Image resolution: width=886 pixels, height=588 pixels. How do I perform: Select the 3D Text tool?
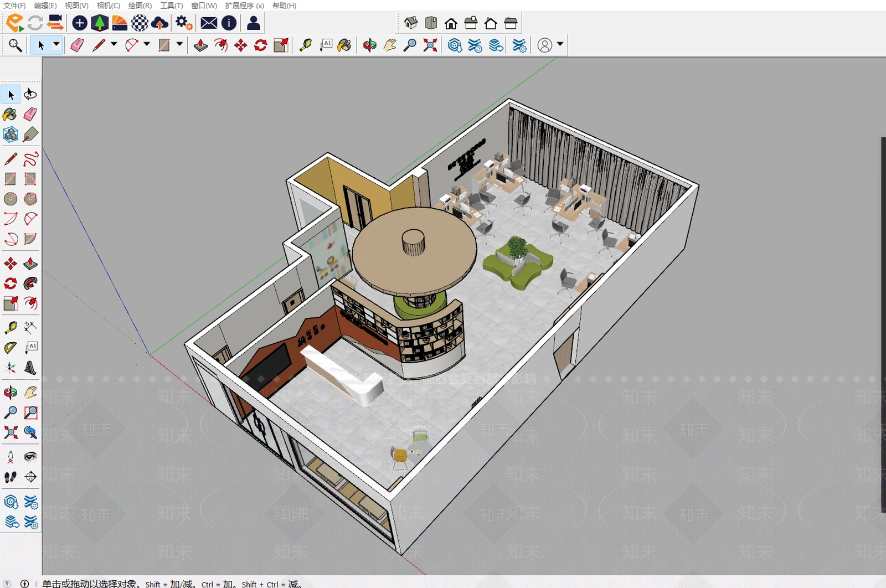[x=30, y=368]
